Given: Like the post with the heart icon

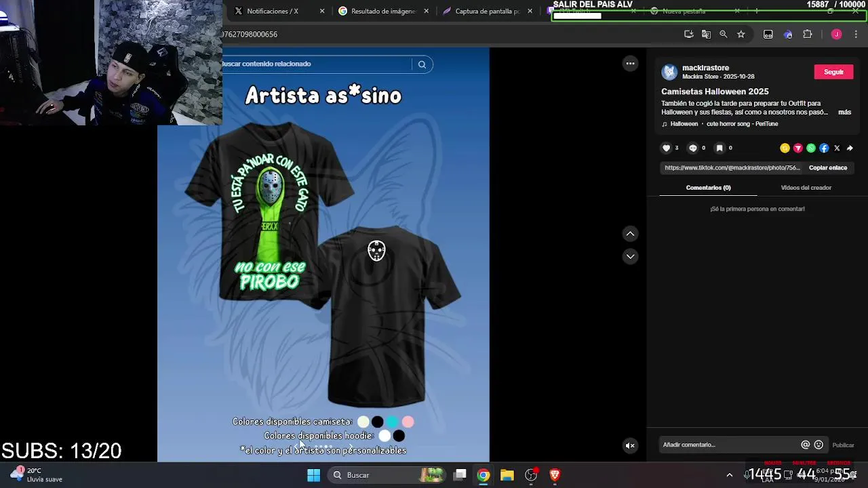Looking at the screenshot, I should (666, 148).
